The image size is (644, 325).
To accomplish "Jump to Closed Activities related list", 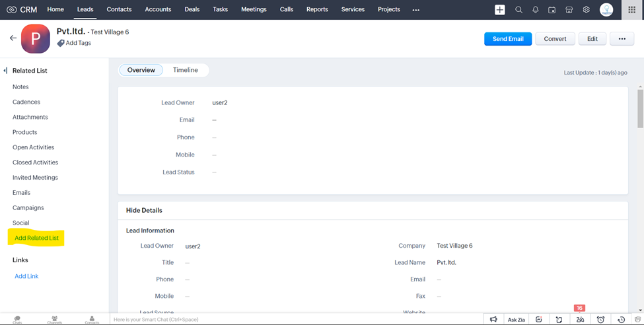I will [x=35, y=162].
